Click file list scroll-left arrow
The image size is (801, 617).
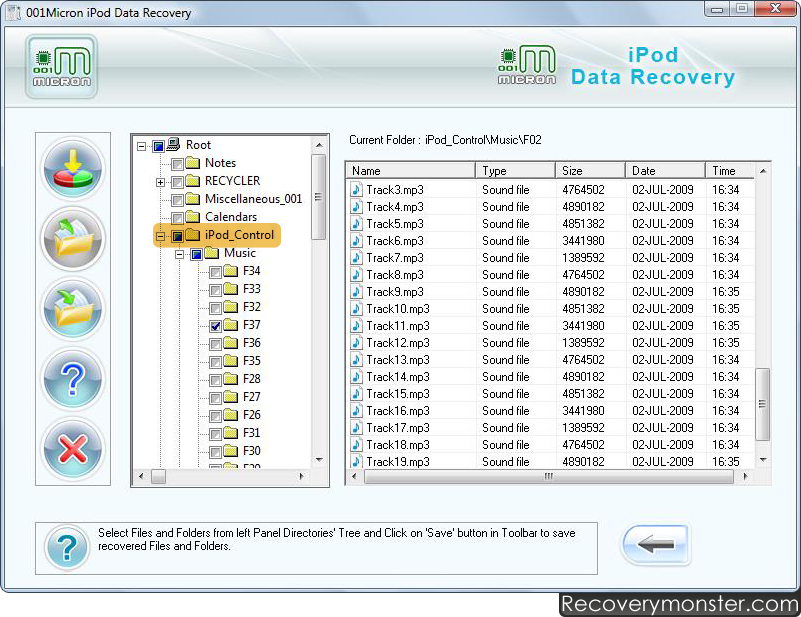pyautogui.click(x=354, y=476)
